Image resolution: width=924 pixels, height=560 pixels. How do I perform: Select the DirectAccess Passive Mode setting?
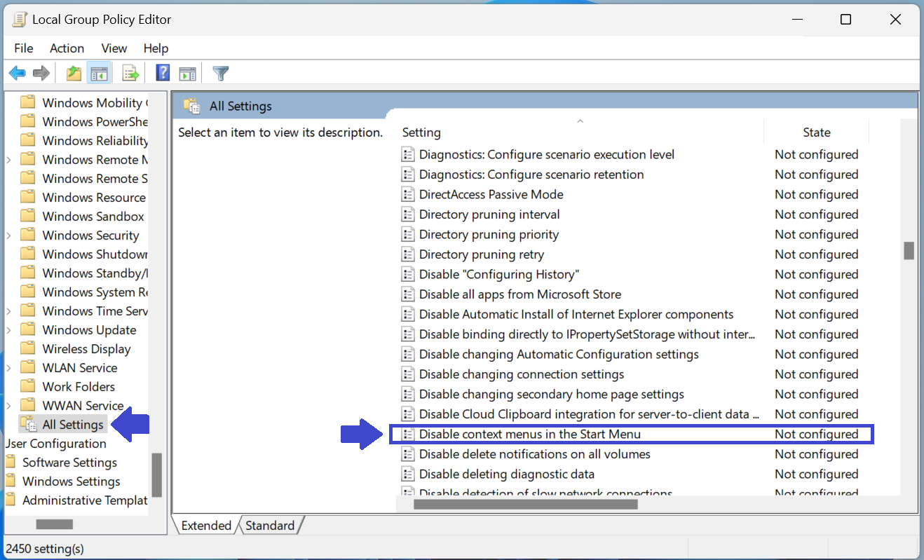click(x=491, y=194)
